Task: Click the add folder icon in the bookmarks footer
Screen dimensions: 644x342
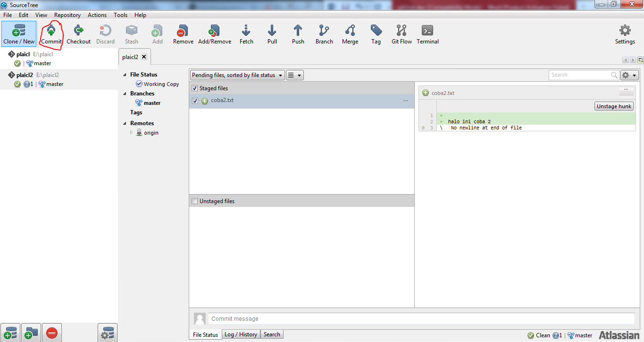Action: pyautogui.click(x=31, y=333)
